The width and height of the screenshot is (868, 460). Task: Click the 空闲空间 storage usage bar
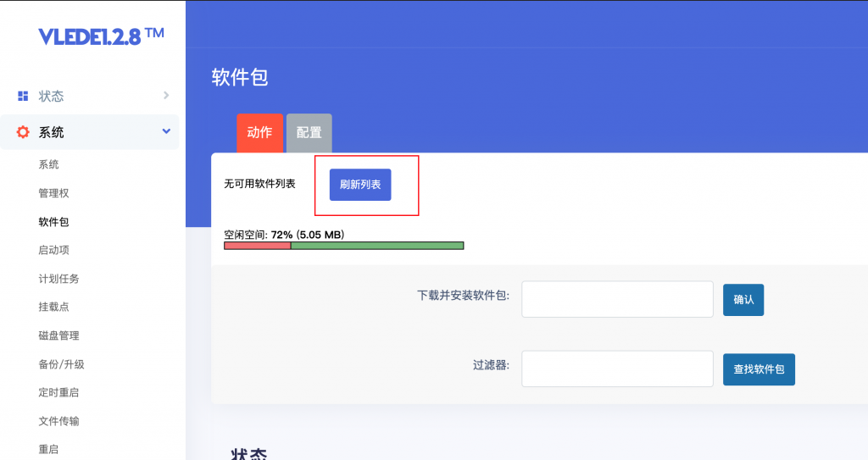click(x=343, y=246)
